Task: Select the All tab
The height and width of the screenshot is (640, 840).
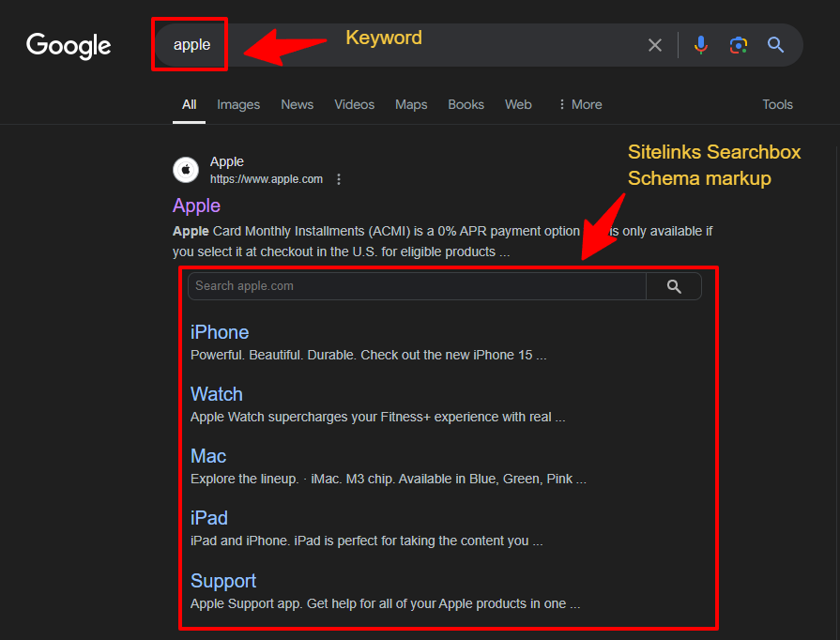Action: [x=189, y=104]
